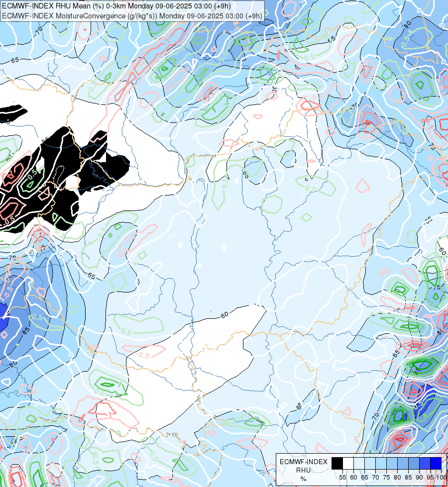Click the 60 tick label in the legend

pos(353,477)
